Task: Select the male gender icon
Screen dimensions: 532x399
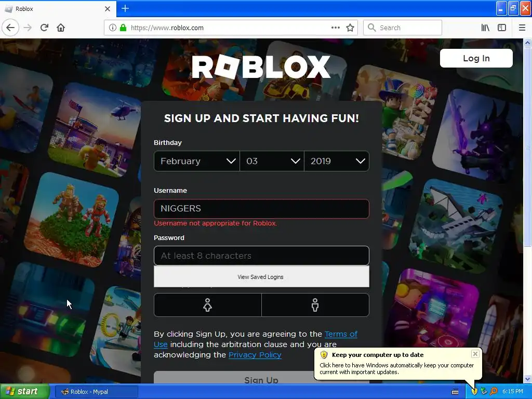Action: [315, 305]
